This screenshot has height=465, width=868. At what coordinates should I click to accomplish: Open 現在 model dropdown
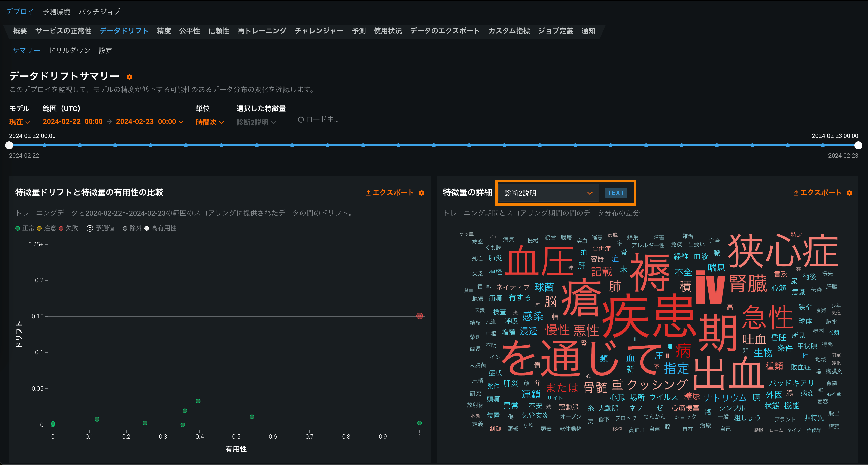(20, 122)
